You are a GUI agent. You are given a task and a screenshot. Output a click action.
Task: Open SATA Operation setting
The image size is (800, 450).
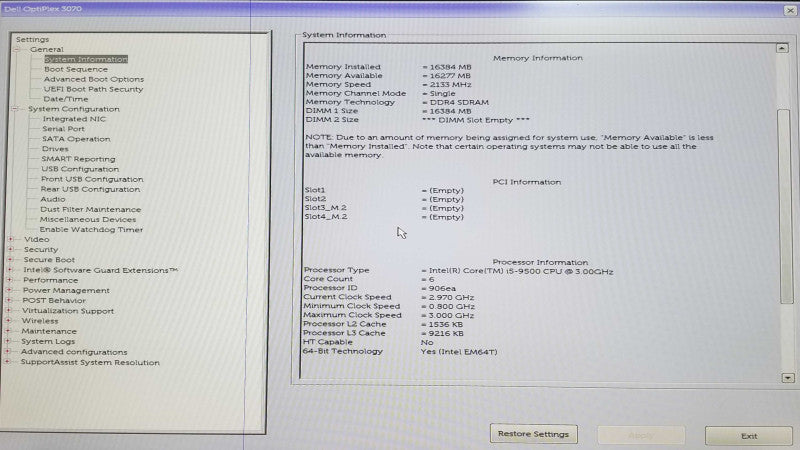pyautogui.click(x=76, y=139)
